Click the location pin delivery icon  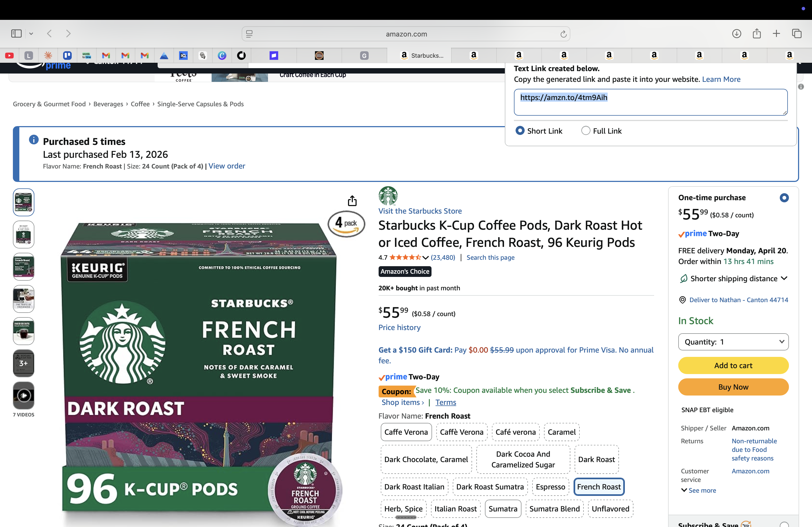tap(682, 300)
